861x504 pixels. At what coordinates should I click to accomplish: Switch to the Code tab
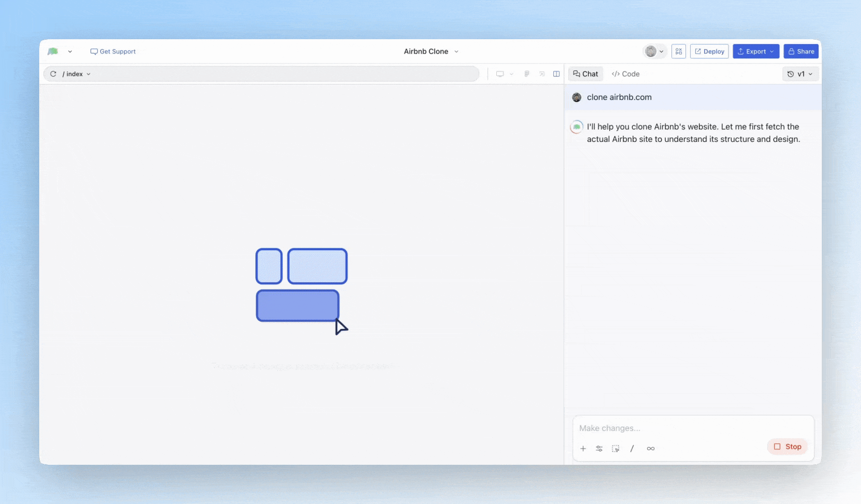click(626, 74)
